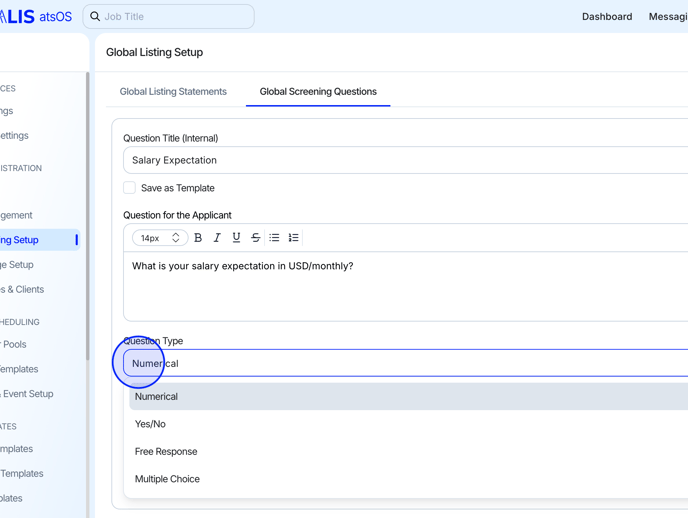Select the Yes/No question type option
Image resolution: width=688 pixels, height=518 pixels.
150,424
